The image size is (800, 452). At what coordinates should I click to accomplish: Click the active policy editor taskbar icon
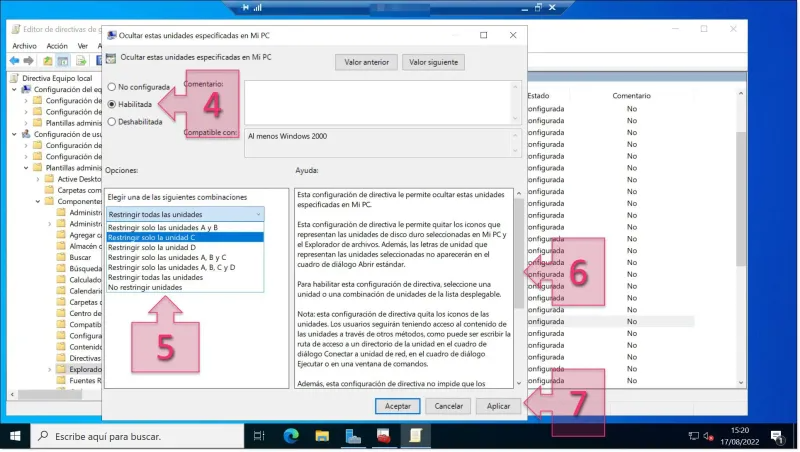pos(415,436)
